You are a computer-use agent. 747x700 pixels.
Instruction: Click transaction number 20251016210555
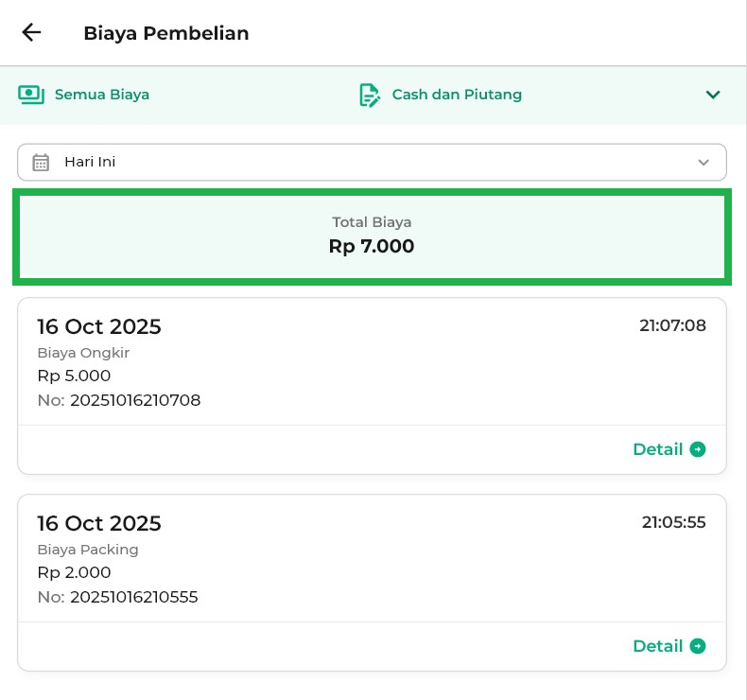(133, 597)
